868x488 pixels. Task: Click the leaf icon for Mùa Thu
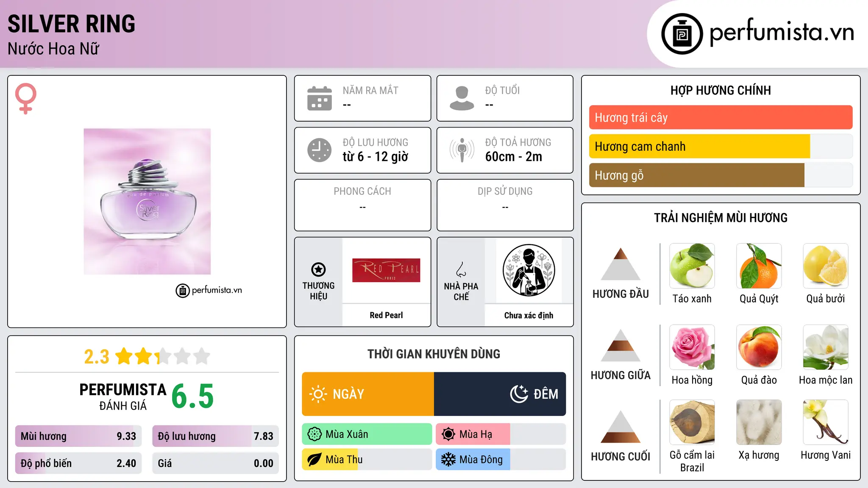(314, 460)
